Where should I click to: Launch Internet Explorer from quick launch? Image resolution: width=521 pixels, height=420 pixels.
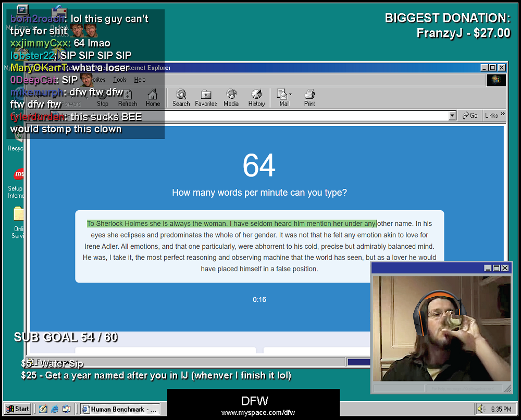tap(55, 409)
